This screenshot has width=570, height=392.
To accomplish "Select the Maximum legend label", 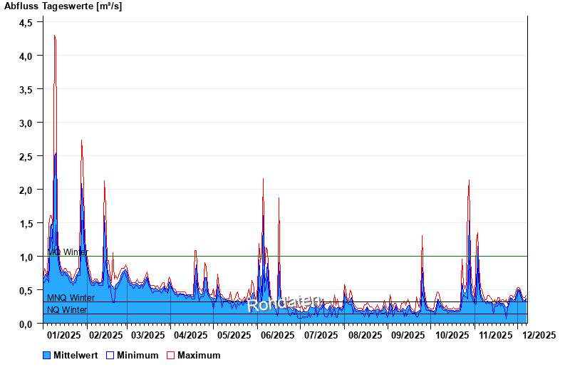I will [199, 355].
